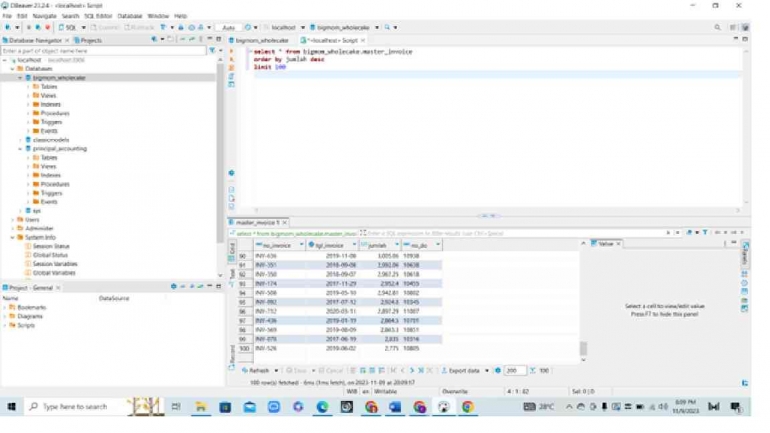Switch to the Projects tab
The width and height of the screenshot is (770, 433).
88,40
